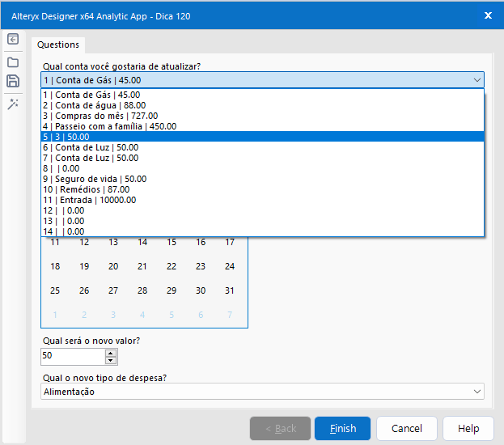Pick the '14 | | 0.00' entry

(262, 231)
